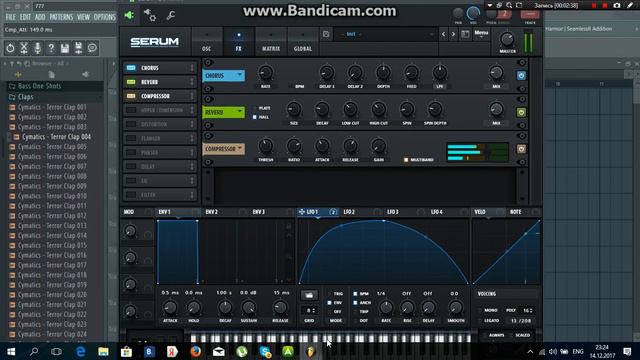
Task: Go to previous Serum preset arrow
Action: pos(444,35)
